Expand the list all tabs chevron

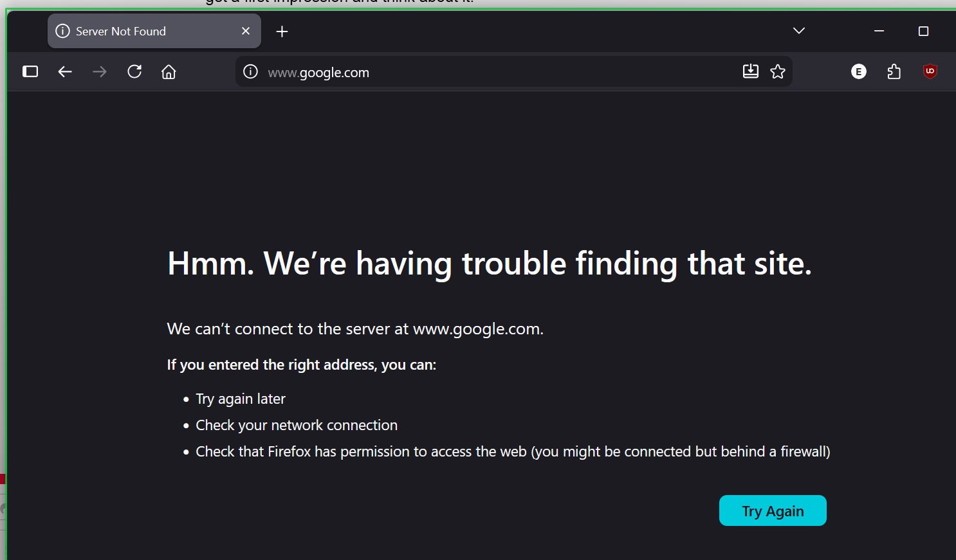[x=799, y=31]
